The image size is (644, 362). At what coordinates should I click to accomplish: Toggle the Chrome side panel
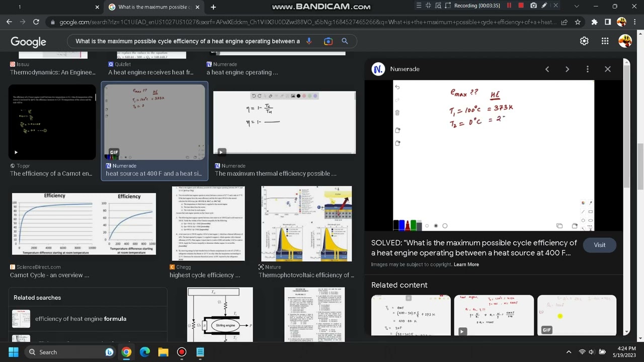point(608,22)
